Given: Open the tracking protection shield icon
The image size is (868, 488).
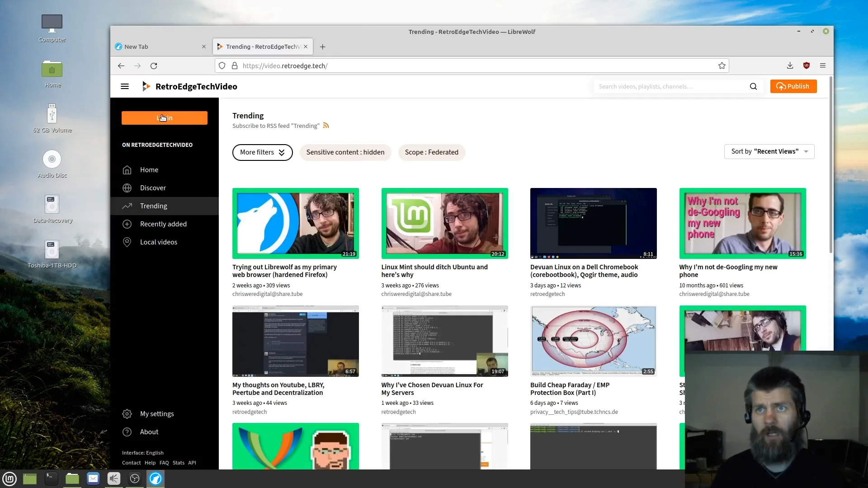Looking at the screenshot, I should point(222,66).
